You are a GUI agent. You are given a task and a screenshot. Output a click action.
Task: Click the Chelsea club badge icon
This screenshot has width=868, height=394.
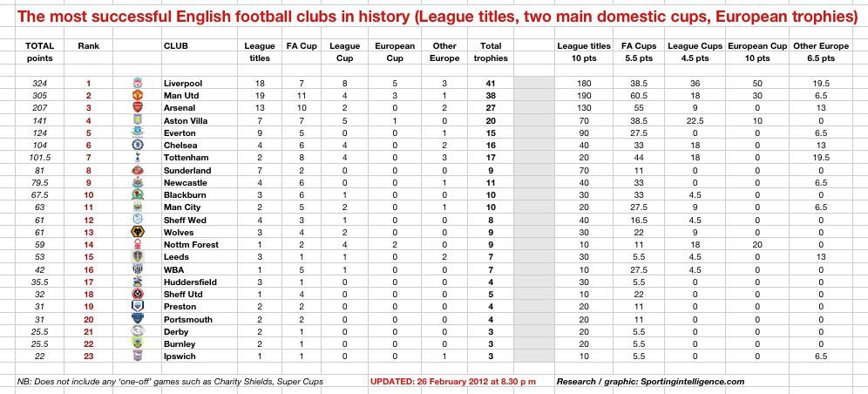138,145
